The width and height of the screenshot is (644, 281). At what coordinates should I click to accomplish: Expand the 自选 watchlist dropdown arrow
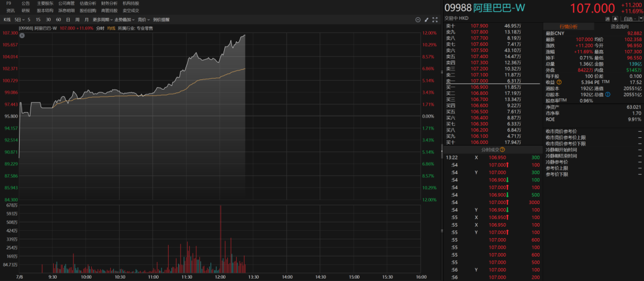(640, 18)
